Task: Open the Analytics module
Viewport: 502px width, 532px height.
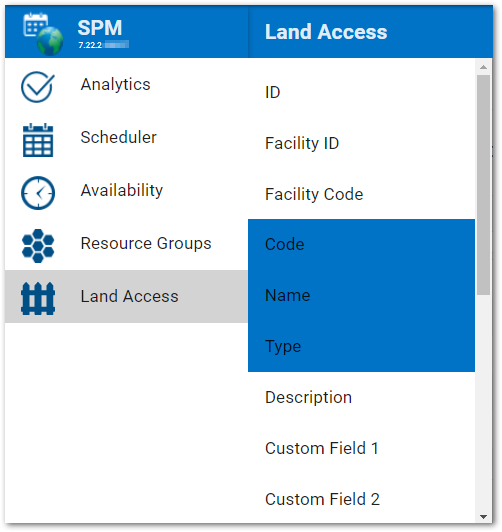Action: [x=126, y=84]
